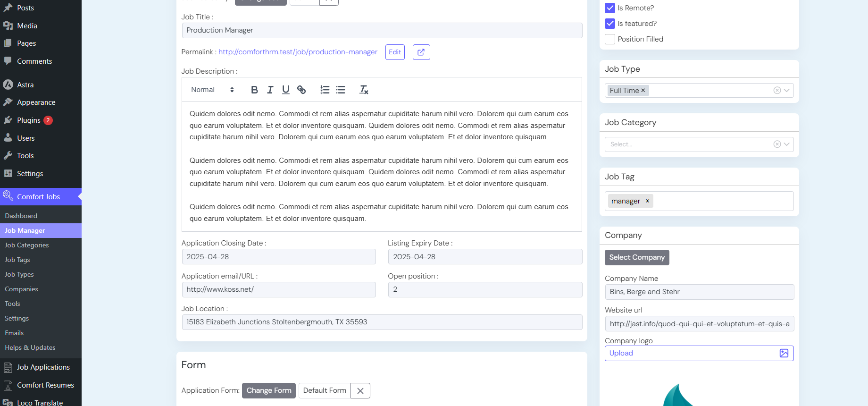Clear text formatting with the Tx icon
The width and height of the screenshot is (868, 406).
(364, 90)
